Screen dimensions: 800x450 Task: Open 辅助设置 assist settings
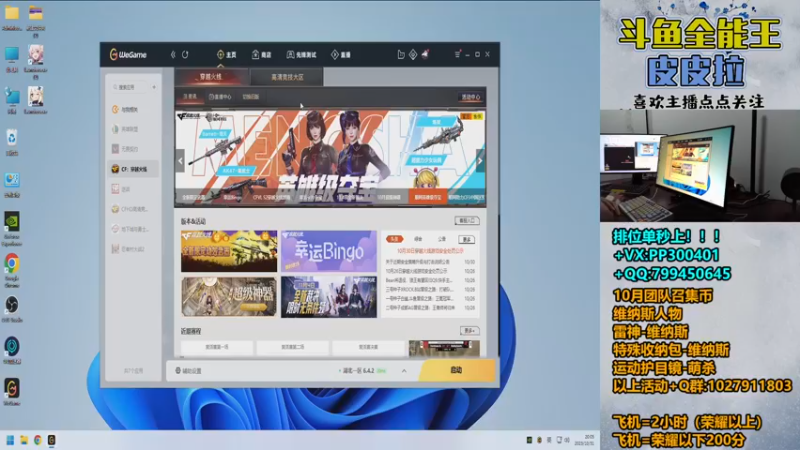tap(188, 370)
